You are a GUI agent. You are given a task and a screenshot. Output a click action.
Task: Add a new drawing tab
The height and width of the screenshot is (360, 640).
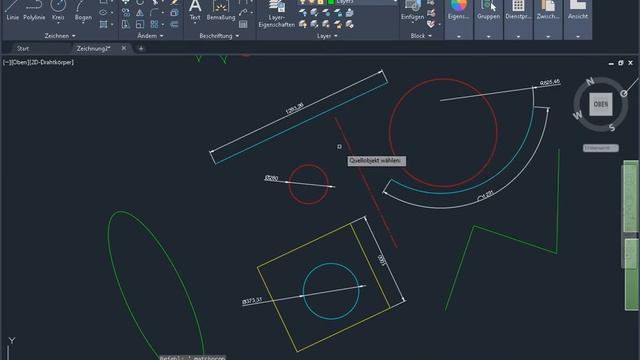(141, 49)
